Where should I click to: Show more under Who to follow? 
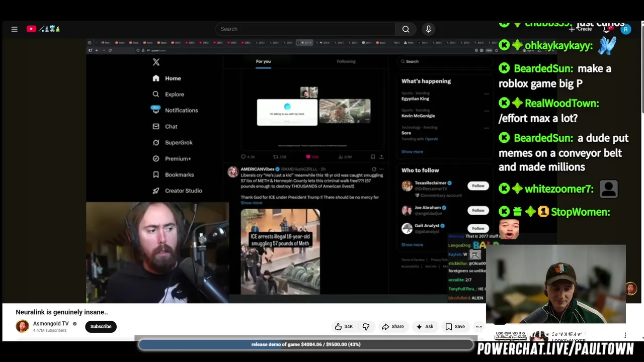click(x=412, y=245)
